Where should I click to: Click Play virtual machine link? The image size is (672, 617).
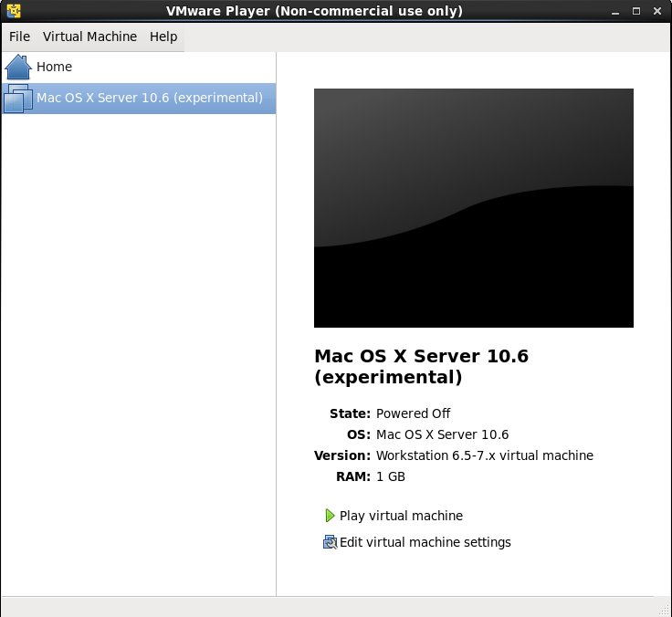(x=401, y=516)
